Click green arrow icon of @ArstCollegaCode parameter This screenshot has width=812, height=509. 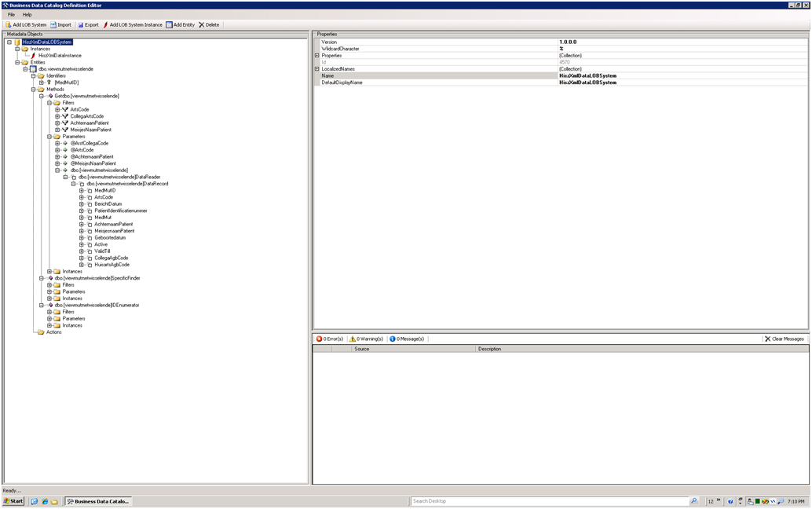[x=65, y=143]
